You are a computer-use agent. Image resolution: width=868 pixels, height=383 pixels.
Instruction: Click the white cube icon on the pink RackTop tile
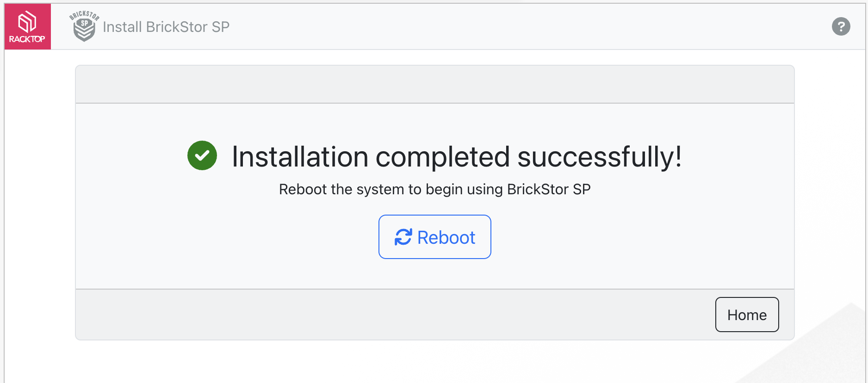(x=27, y=20)
